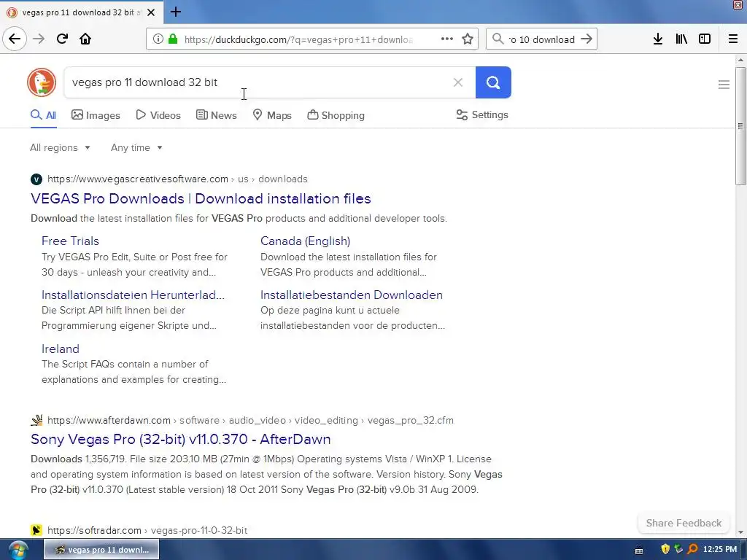Open the DuckDuckGo side menu
The image size is (747, 560).
724,85
